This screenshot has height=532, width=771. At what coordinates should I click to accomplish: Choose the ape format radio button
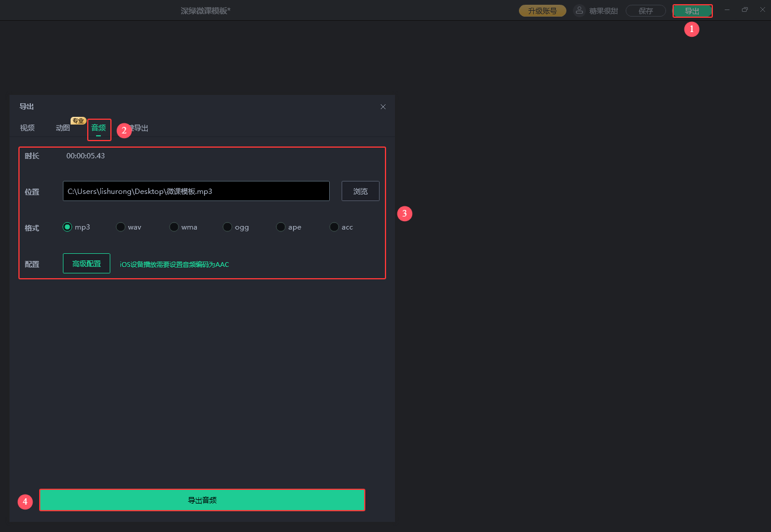tap(281, 227)
